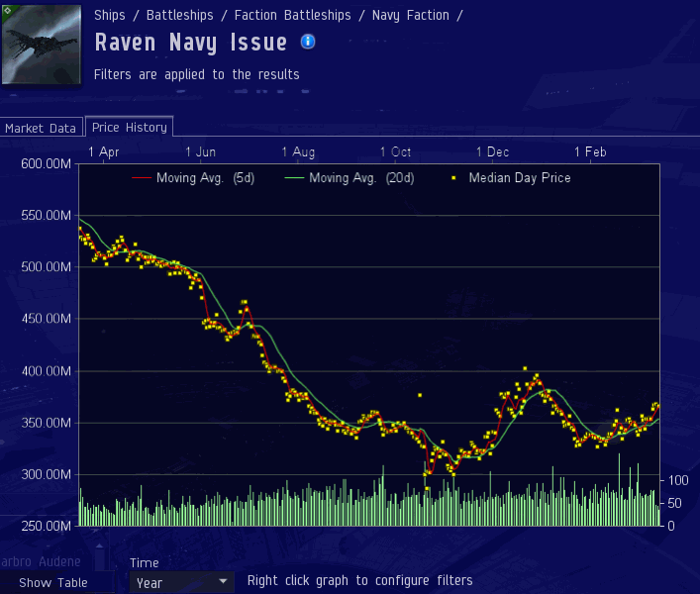Image resolution: width=700 pixels, height=594 pixels.
Task: Click the 'Filters are applied to the results' notice
Action: click(196, 74)
